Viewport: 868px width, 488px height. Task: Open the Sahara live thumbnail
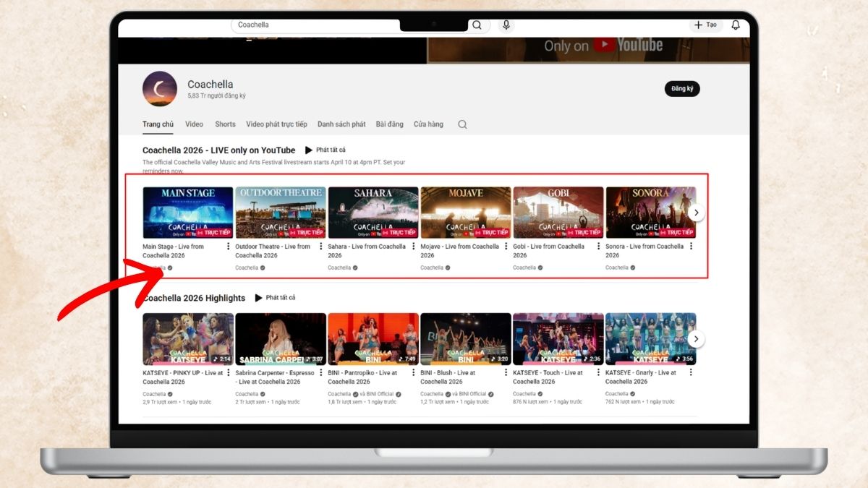pos(373,213)
